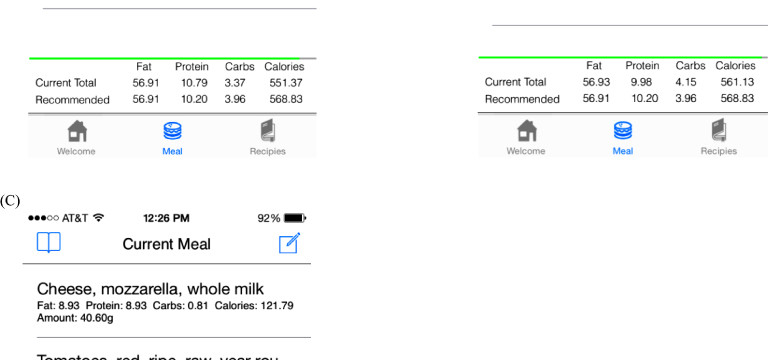Tap the Welcome house icon in the 551.37 calories panel
This screenshot has width=769, height=360.
point(77,131)
